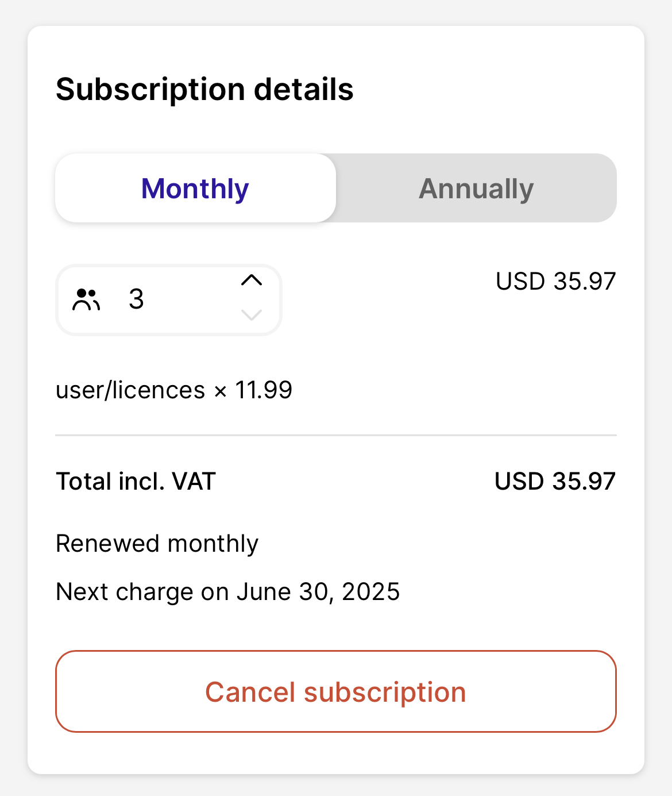Click the Renewed monthly text
672x796 pixels.
tap(157, 544)
